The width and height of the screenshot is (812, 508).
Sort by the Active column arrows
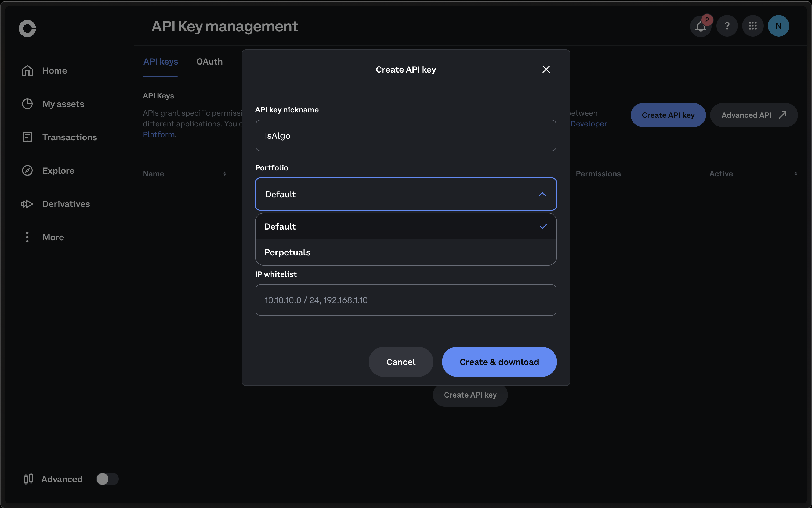pyautogui.click(x=796, y=174)
